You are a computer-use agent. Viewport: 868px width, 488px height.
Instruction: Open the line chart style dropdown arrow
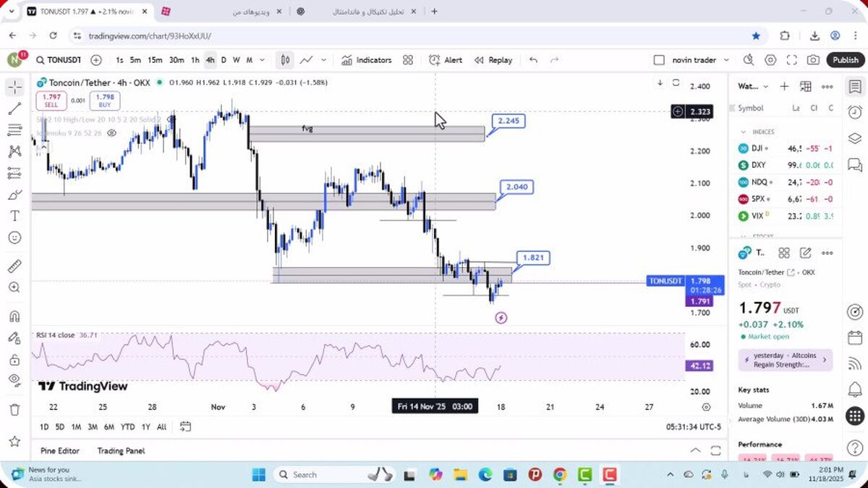click(323, 60)
